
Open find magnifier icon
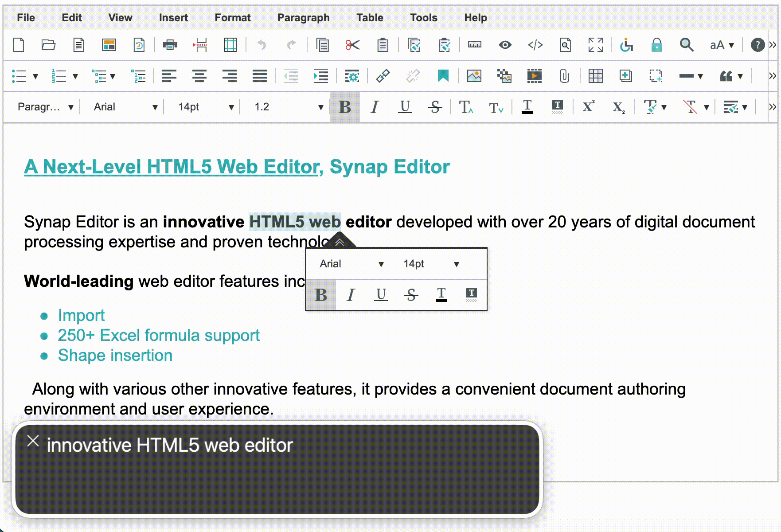(x=687, y=45)
